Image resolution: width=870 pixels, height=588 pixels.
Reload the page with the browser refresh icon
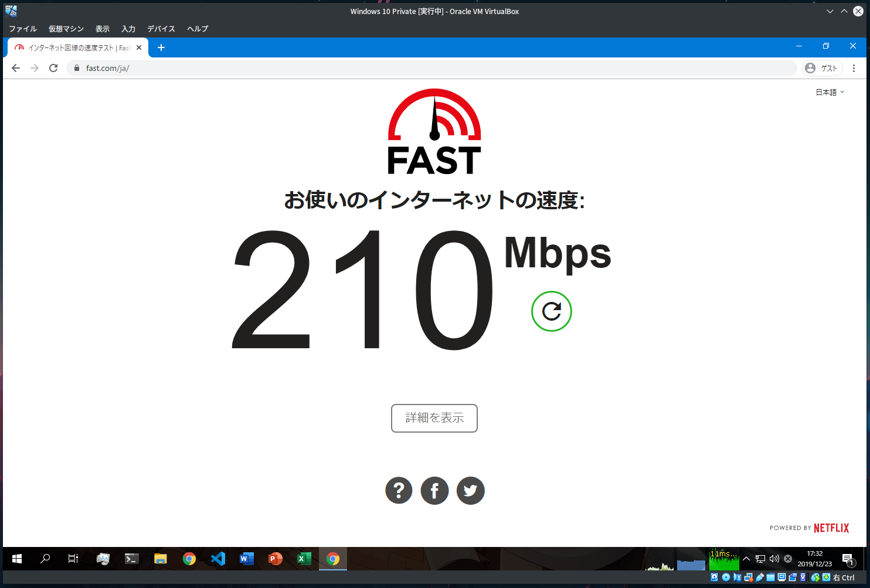(53, 68)
